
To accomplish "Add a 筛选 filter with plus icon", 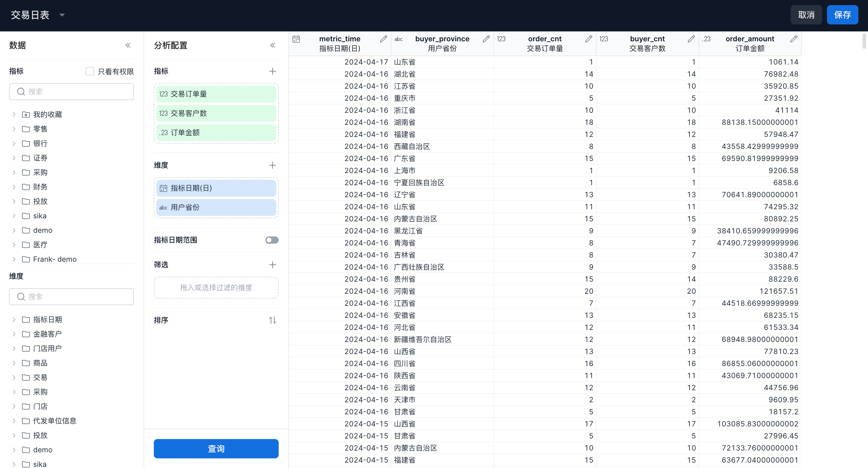I will tap(272, 265).
